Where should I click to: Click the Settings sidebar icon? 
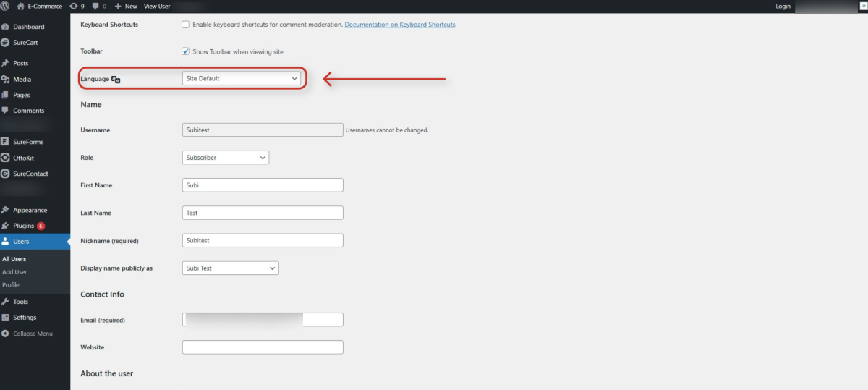pyautogui.click(x=5, y=318)
